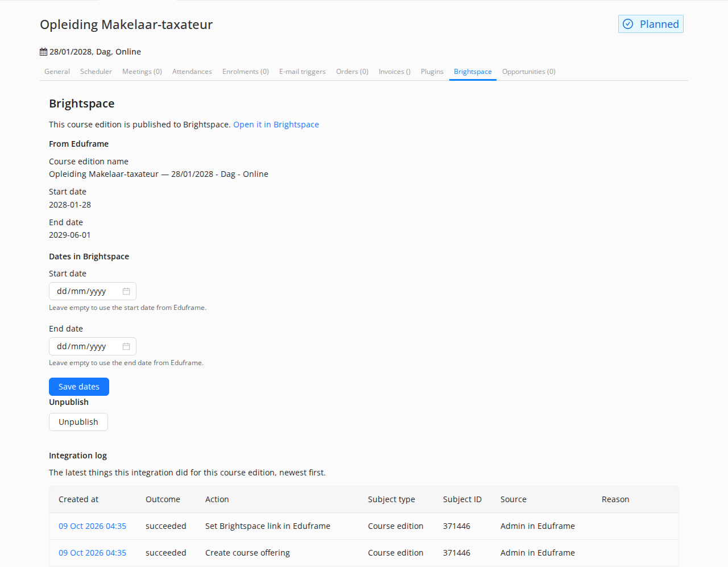
Task: Open the Meetings (0) tab
Action: coord(142,72)
